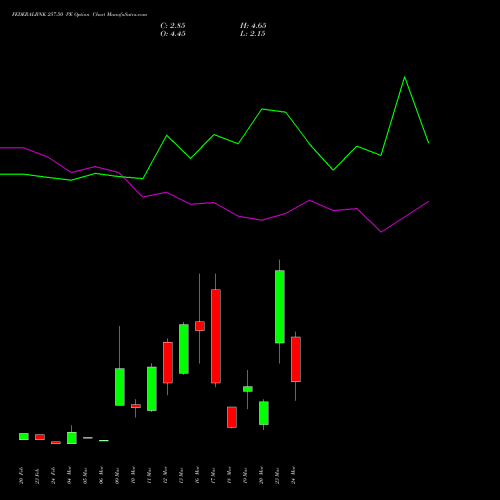Click the '04 Mar' date label

tap(69, 475)
